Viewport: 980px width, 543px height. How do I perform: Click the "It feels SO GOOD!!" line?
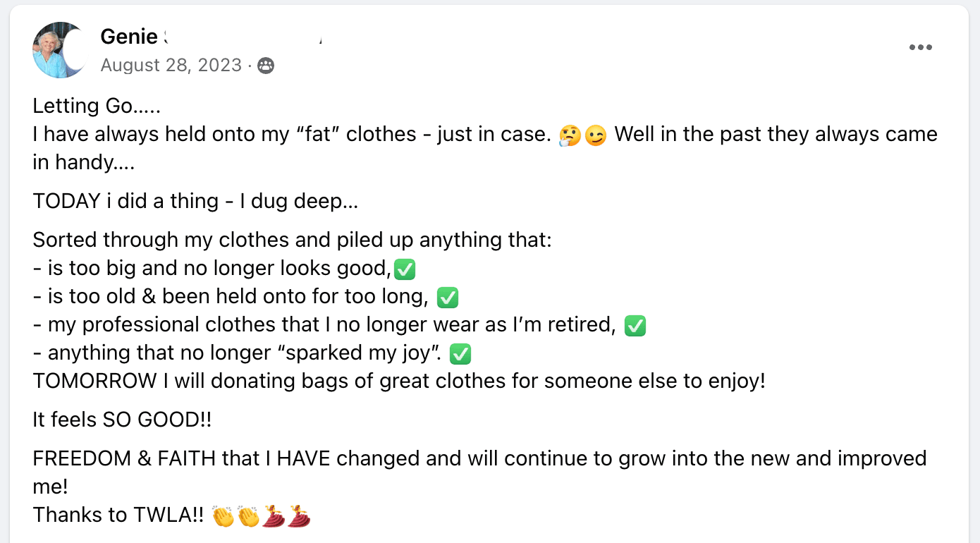pyautogui.click(x=122, y=420)
